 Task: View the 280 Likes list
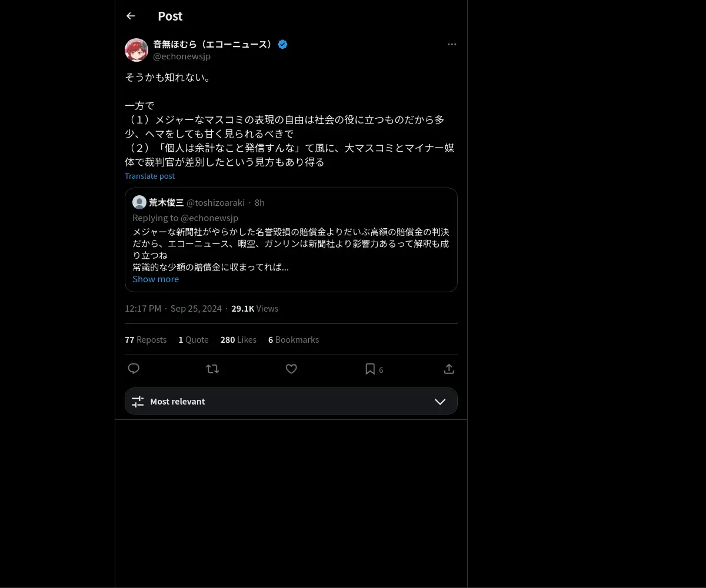pos(238,339)
